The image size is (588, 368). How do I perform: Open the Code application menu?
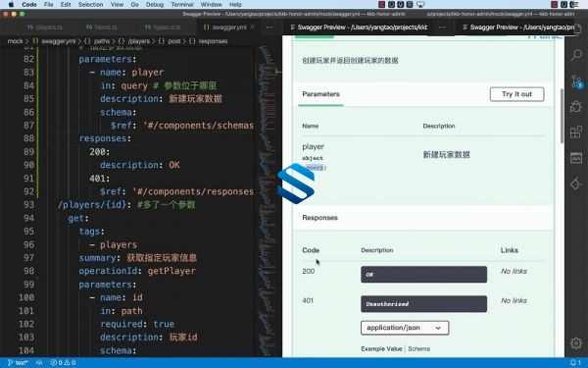tap(28, 5)
